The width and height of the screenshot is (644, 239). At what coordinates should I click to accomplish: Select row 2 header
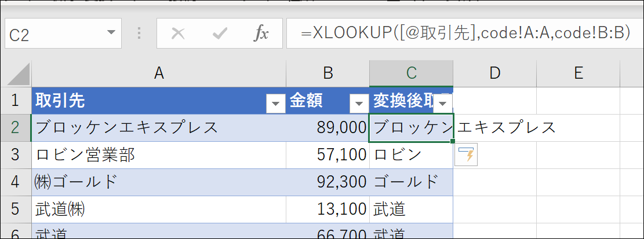click(x=16, y=128)
